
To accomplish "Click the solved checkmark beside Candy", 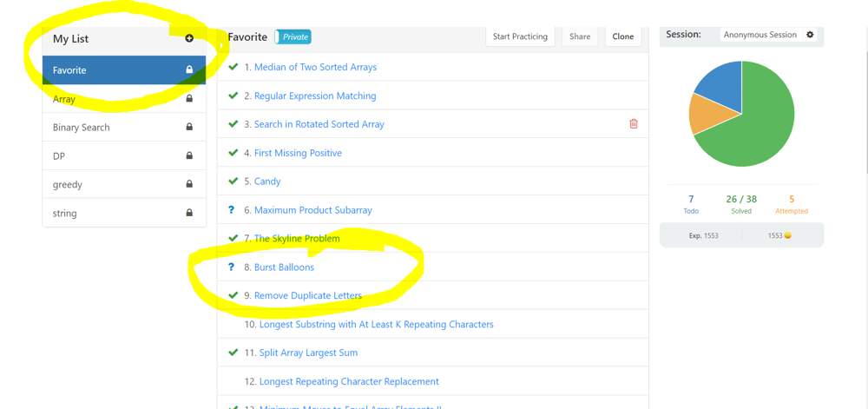I will tap(233, 181).
